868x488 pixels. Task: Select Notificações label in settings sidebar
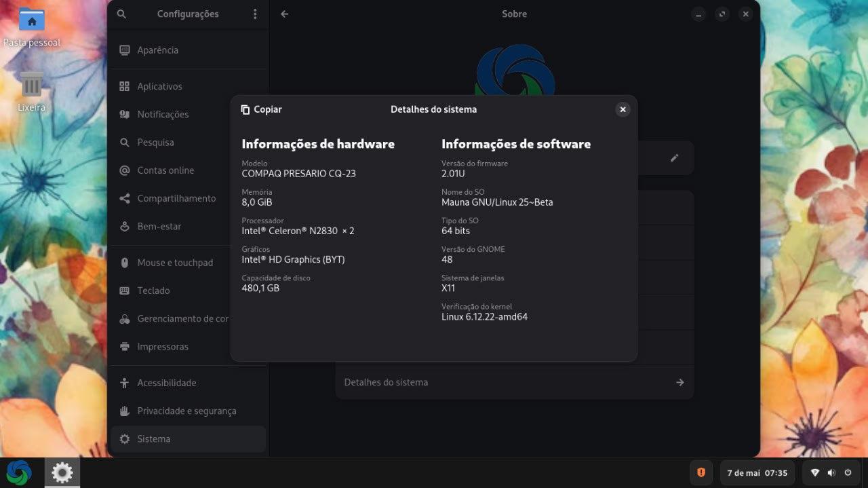(163, 114)
